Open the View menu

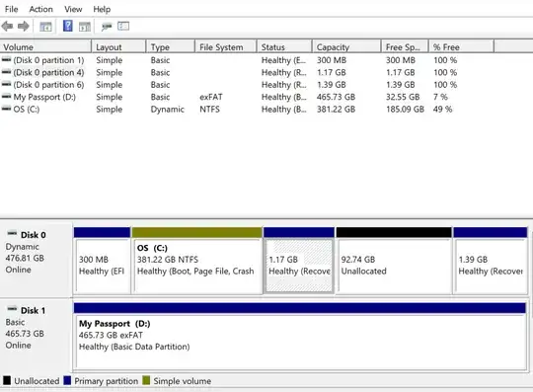(73, 9)
